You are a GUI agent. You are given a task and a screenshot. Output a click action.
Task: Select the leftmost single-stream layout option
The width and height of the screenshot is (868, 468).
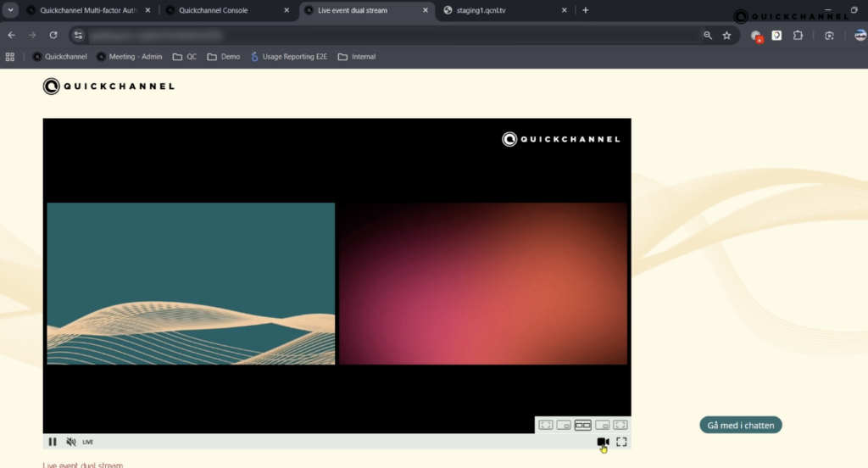pos(546,425)
